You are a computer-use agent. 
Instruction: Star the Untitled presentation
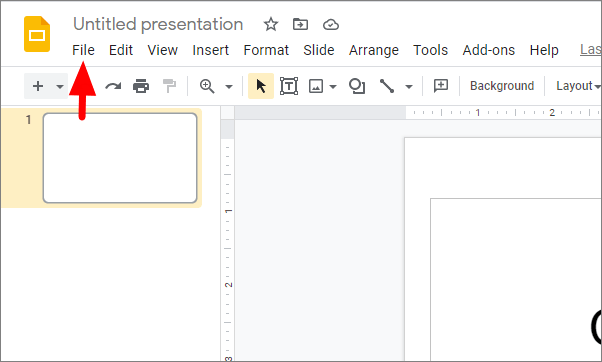tap(271, 25)
